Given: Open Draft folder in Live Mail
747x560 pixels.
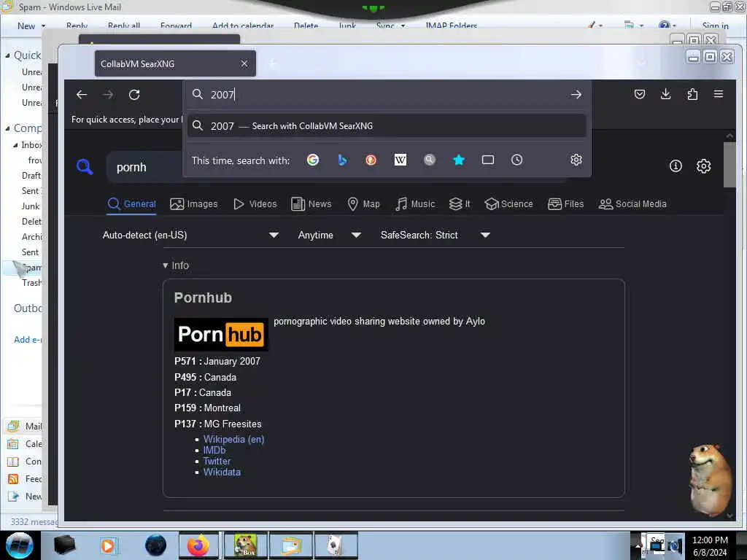Looking at the screenshot, I should tap(31, 175).
